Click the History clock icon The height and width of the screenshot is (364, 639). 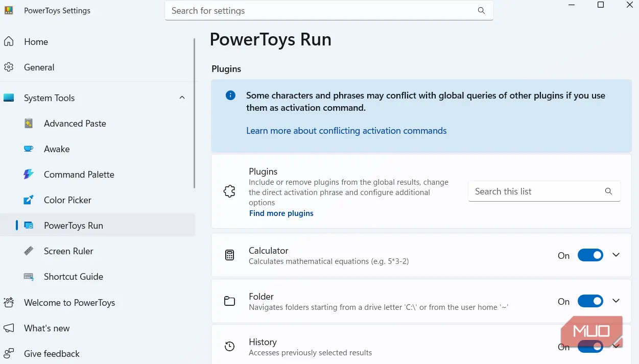(x=230, y=347)
